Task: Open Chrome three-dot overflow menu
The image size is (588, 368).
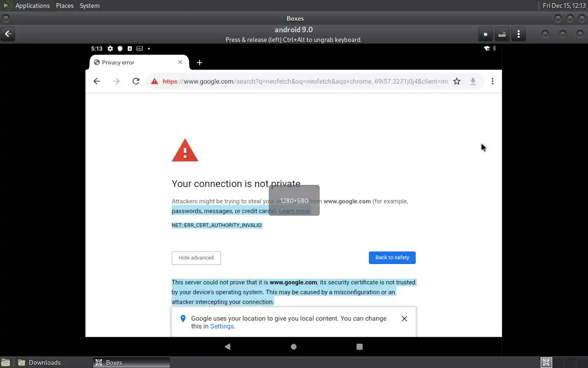Action: (x=492, y=81)
